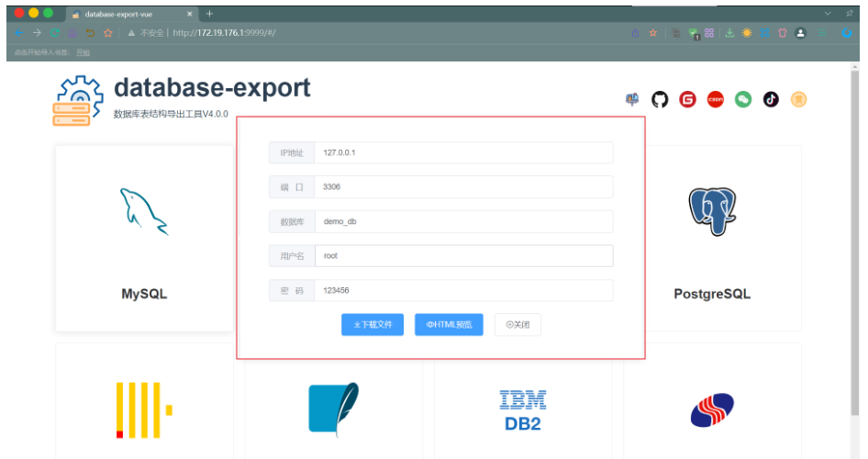Click the bookmark import start link
868x459 pixels.
pyautogui.click(x=83, y=52)
